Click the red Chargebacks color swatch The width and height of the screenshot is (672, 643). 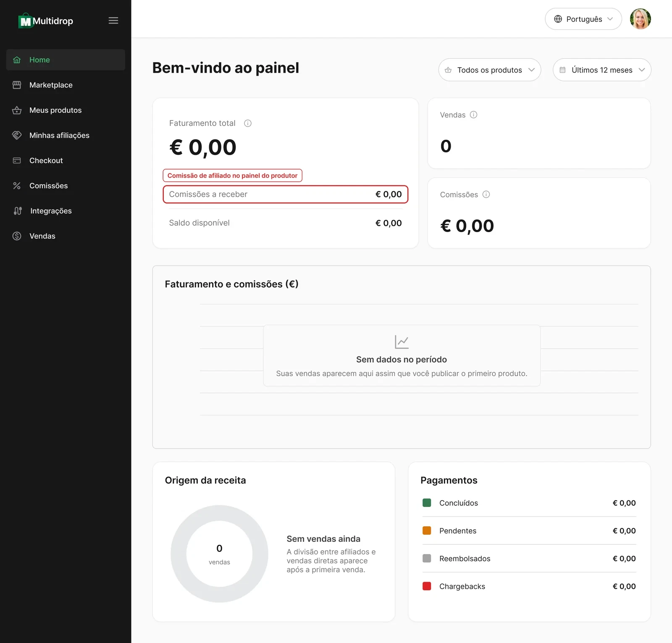tap(427, 586)
